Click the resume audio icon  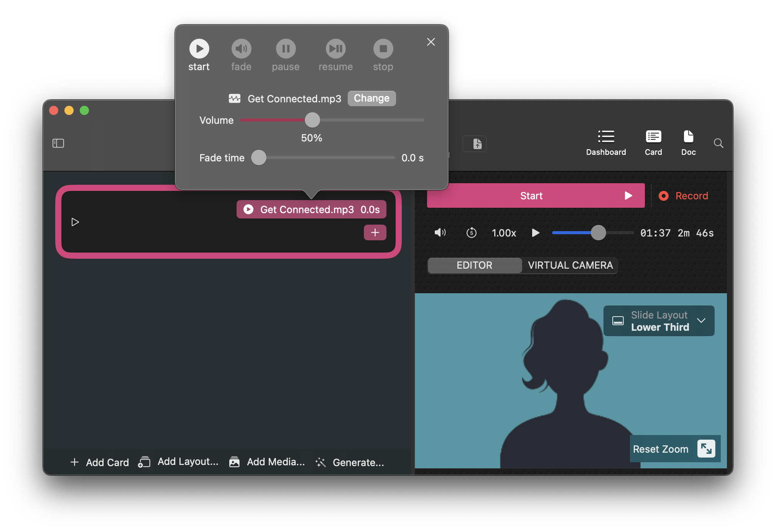point(335,49)
